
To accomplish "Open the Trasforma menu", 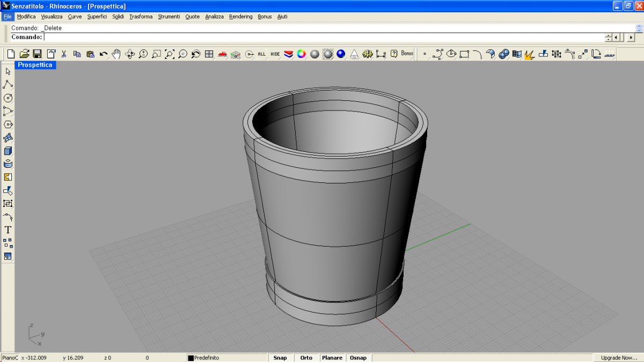I will point(141,17).
